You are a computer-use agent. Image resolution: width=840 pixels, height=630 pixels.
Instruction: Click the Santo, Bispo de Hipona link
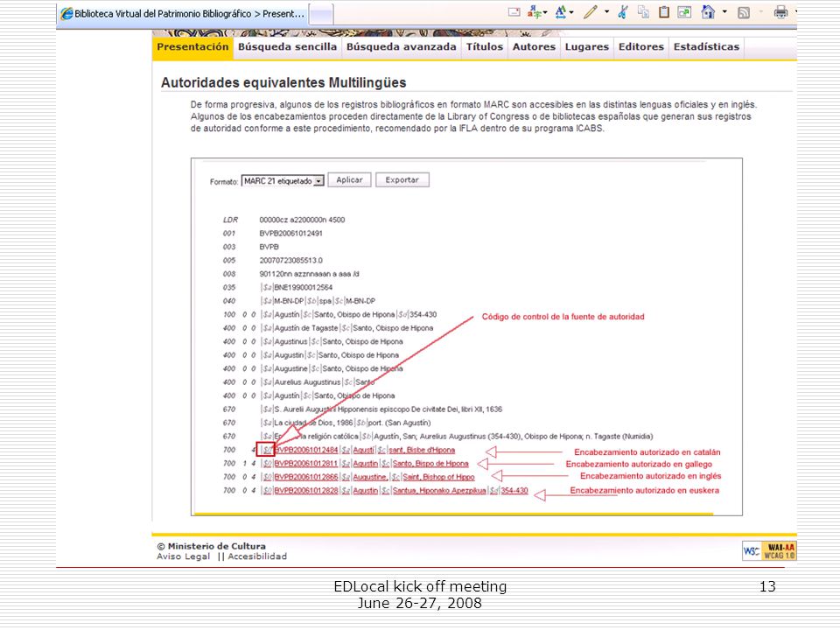pos(430,464)
